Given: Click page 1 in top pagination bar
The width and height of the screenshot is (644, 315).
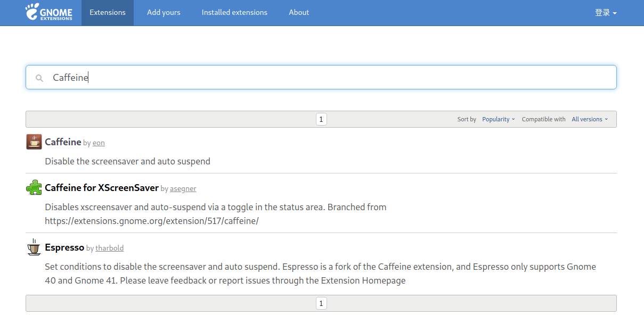Looking at the screenshot, I should (x=321, y=119).
